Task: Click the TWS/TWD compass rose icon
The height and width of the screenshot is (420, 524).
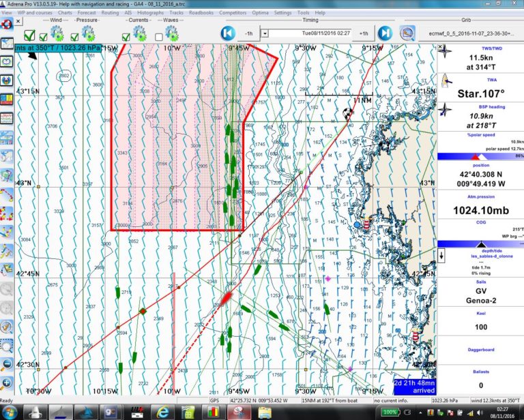Action: click(445, 51)
